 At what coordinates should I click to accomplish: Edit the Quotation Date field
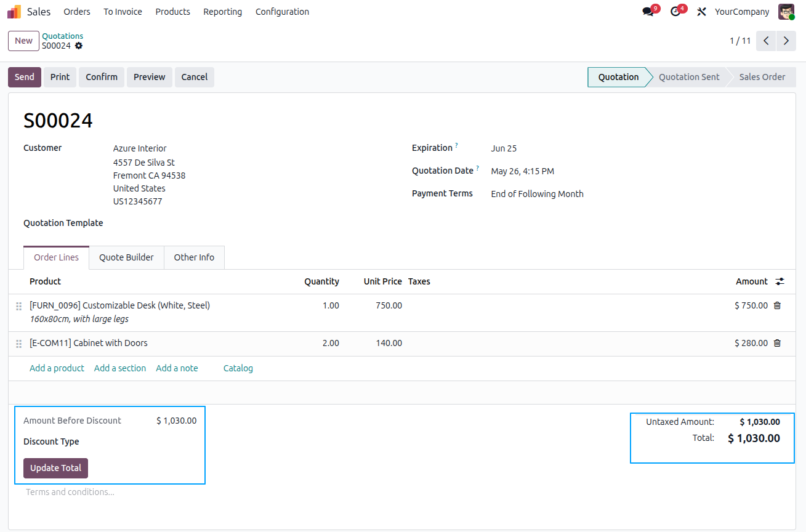(522, 171)
